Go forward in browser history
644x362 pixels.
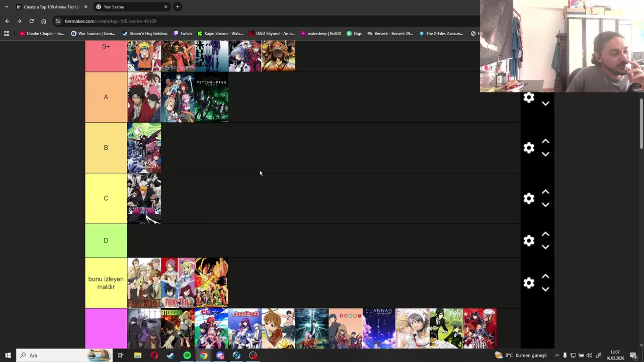click(19, 21)
